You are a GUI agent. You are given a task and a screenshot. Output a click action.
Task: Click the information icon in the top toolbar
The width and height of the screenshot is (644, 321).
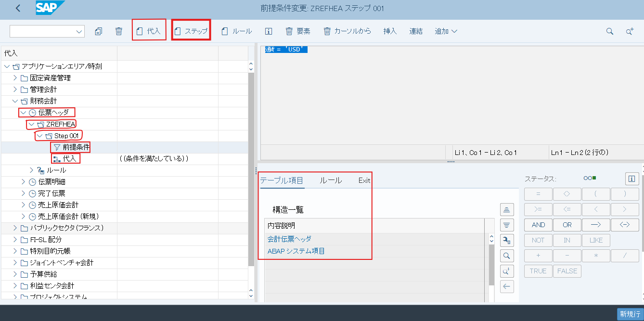pos(269,31)
